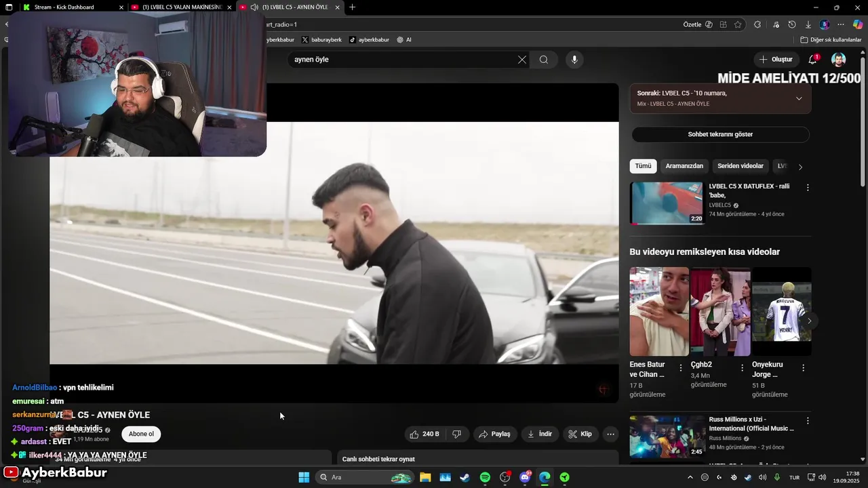Start voice search with the microphone icon
Viewport: 868px width, 488px height.
(x=574, y=60)
